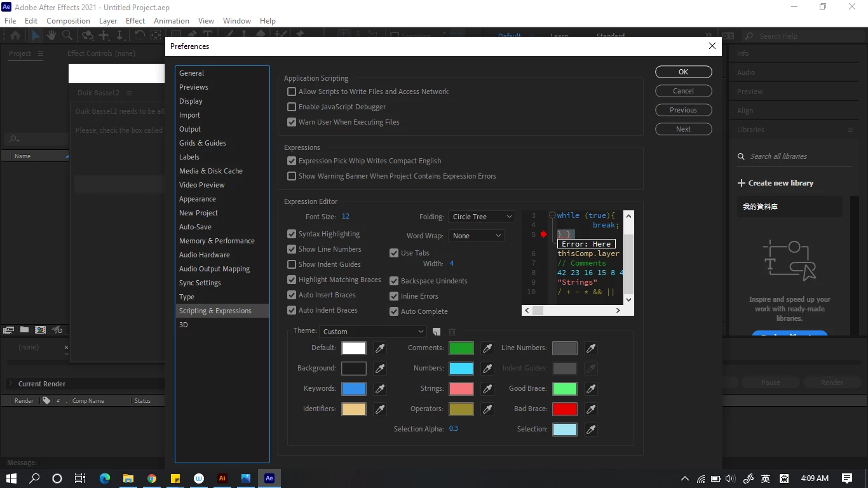
Task: Click the Selection Alpha value 0.3
Action: click(x=454, y=429)
